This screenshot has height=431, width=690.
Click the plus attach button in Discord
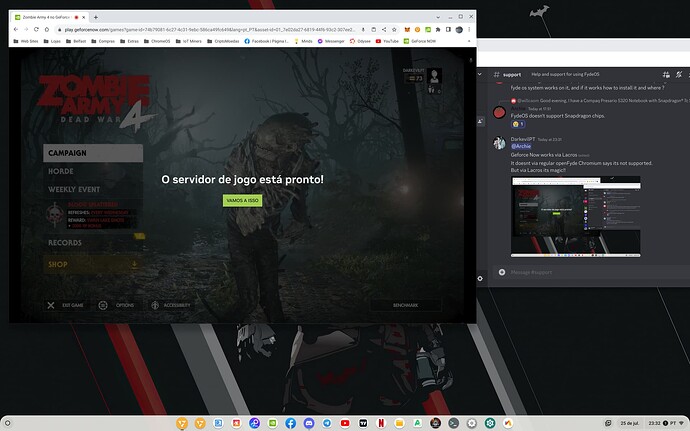502,272
